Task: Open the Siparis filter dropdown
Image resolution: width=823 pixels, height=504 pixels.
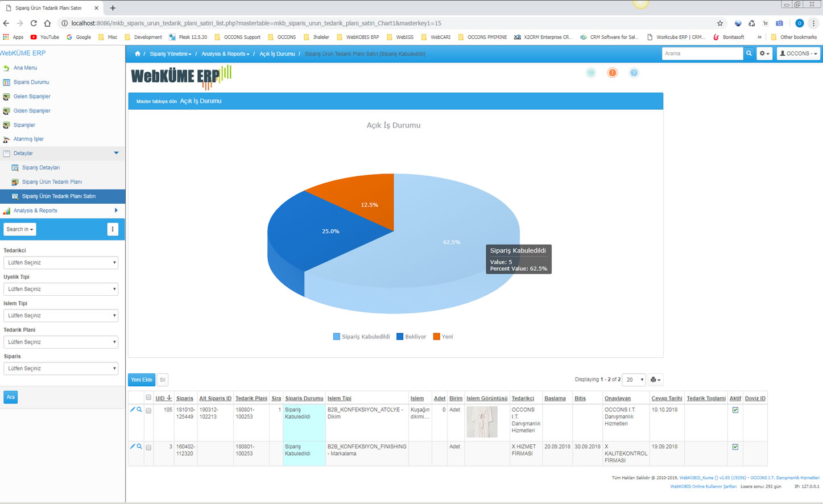Action: [61, 369]
